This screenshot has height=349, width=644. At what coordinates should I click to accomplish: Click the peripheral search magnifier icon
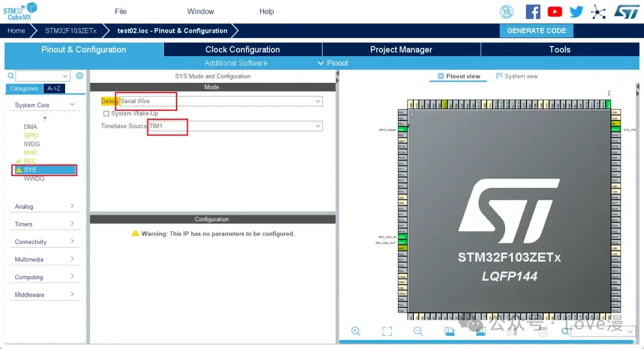[11, 76]
